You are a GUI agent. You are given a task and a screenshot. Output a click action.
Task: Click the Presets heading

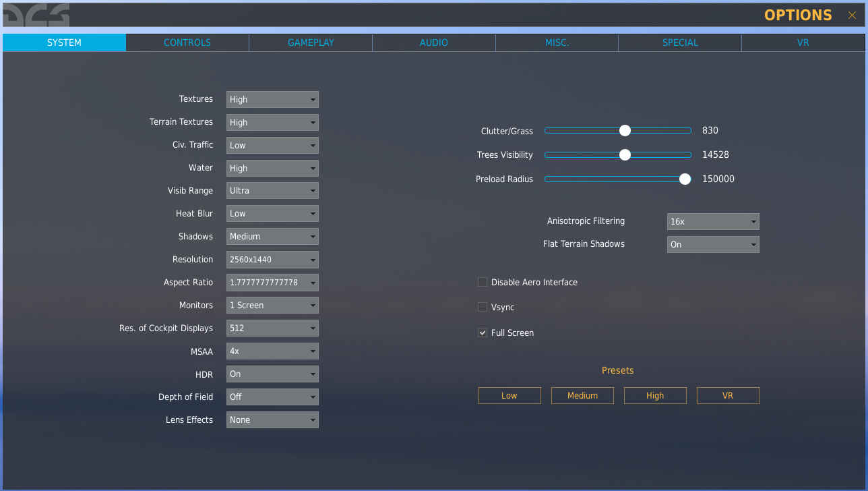click(618, 370)
